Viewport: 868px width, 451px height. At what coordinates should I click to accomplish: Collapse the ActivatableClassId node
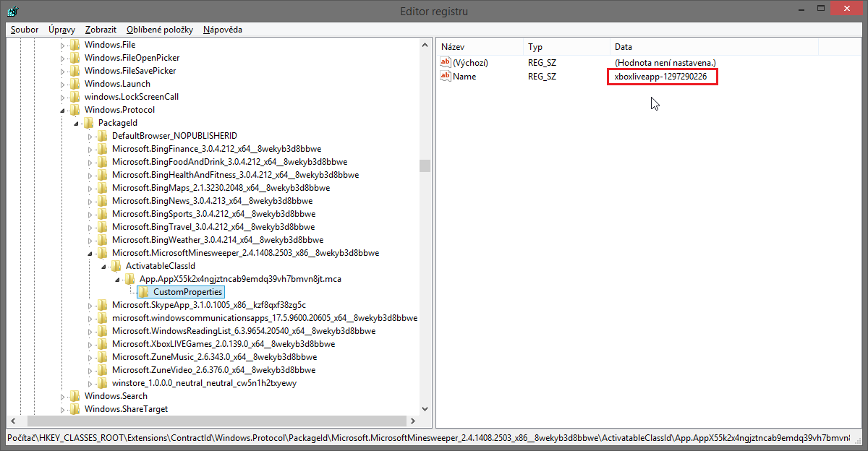pyautogui.click(x=104, y=267)
